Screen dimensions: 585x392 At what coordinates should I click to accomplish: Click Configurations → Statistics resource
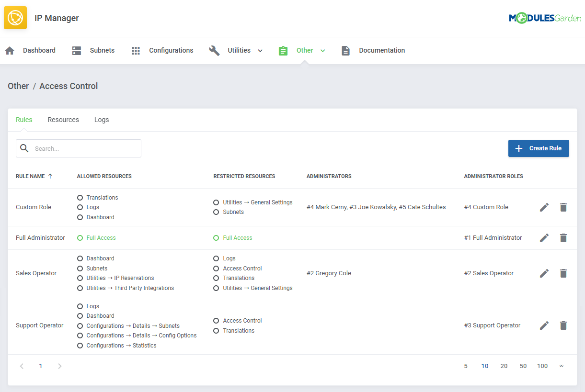click(x=121, y=346)
